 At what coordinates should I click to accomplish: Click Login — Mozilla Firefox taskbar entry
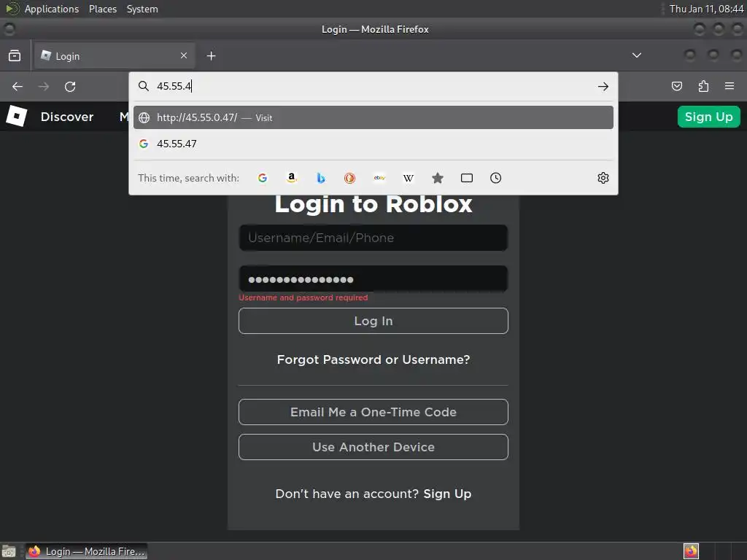point(86,551)
